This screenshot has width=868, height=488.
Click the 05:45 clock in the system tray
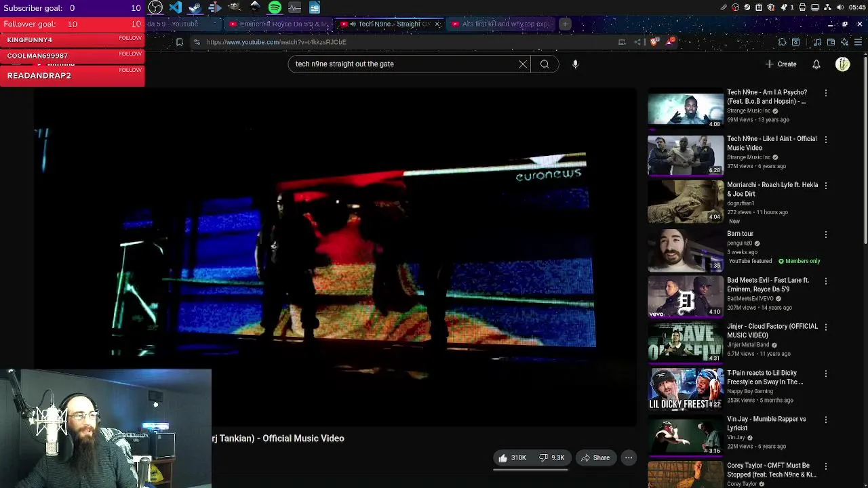(x=856, y=7)
